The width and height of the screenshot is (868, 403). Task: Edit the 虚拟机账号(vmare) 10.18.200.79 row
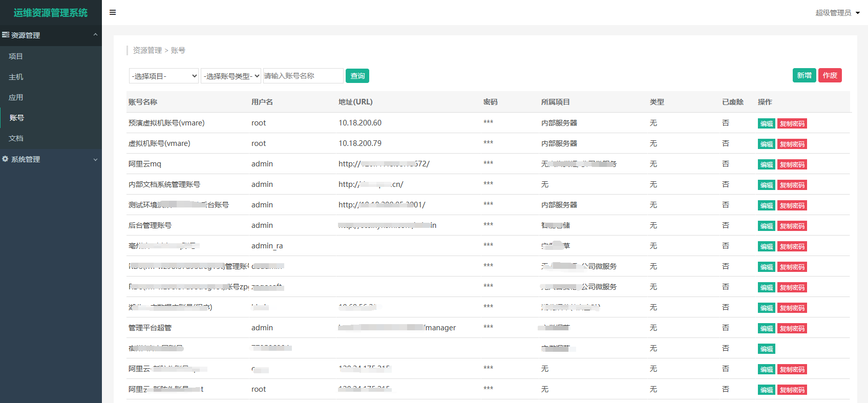766,144
